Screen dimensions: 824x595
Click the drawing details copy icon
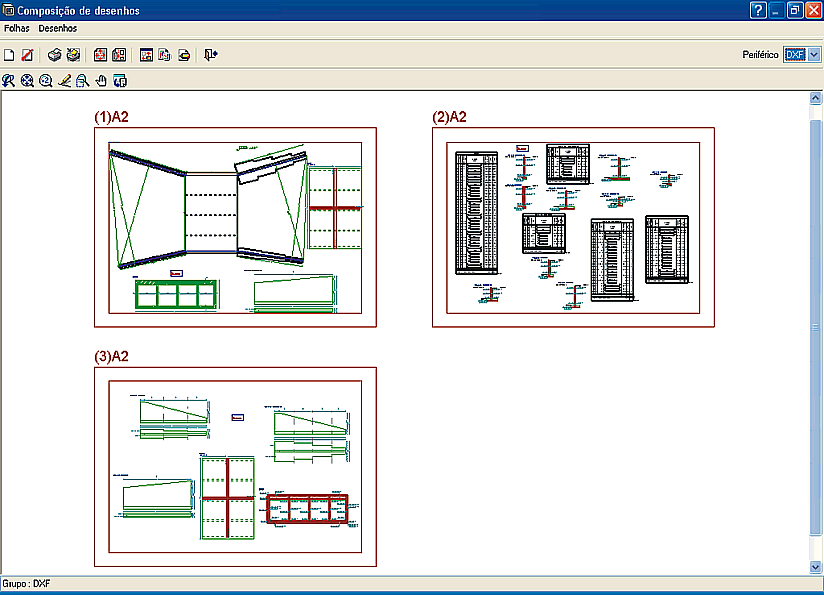(x=164, y=55)
